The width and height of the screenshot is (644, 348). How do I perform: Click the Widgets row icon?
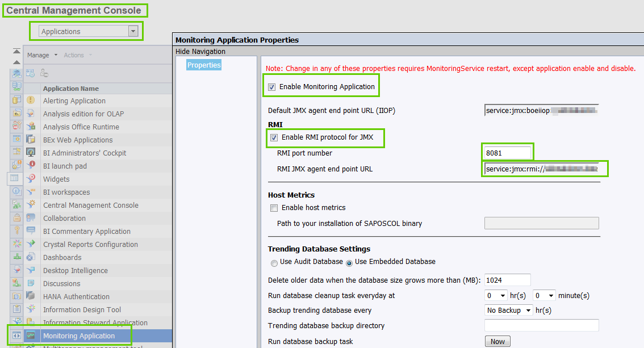[x=31, y=178]
